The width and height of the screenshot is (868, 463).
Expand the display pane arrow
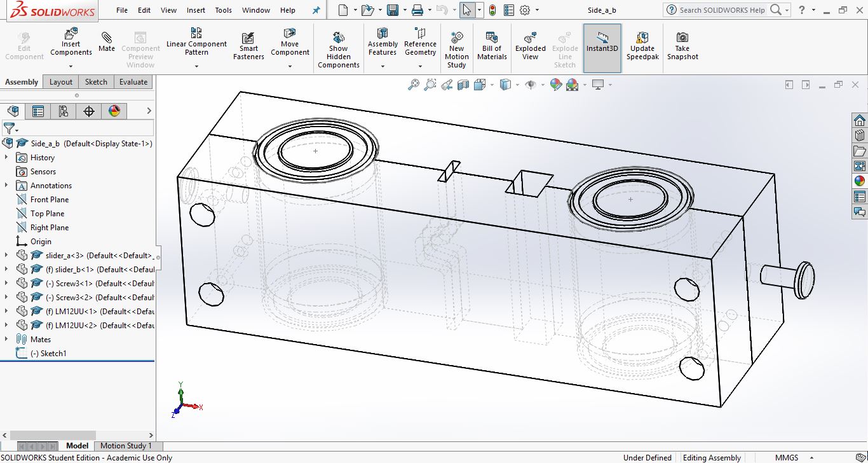point(149,111)
